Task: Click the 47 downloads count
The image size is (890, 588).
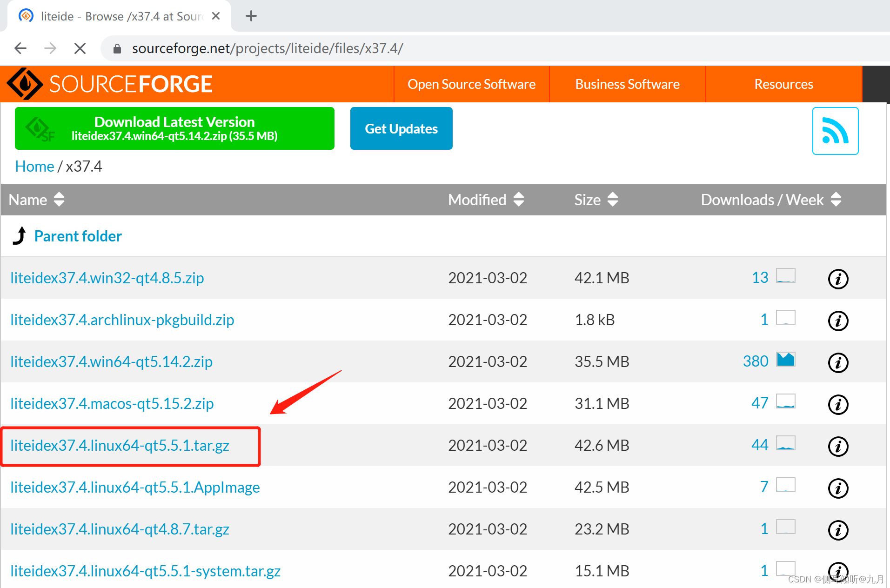Action: (760, 403)
